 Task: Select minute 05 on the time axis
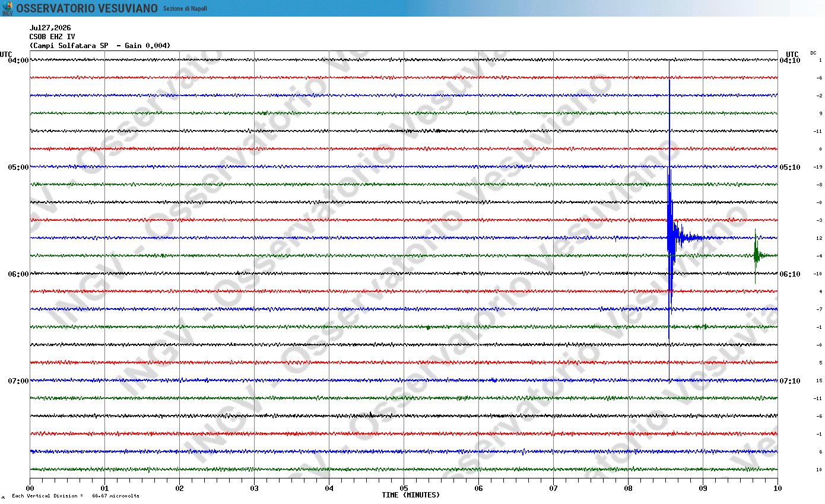click(x=404, y=489)
